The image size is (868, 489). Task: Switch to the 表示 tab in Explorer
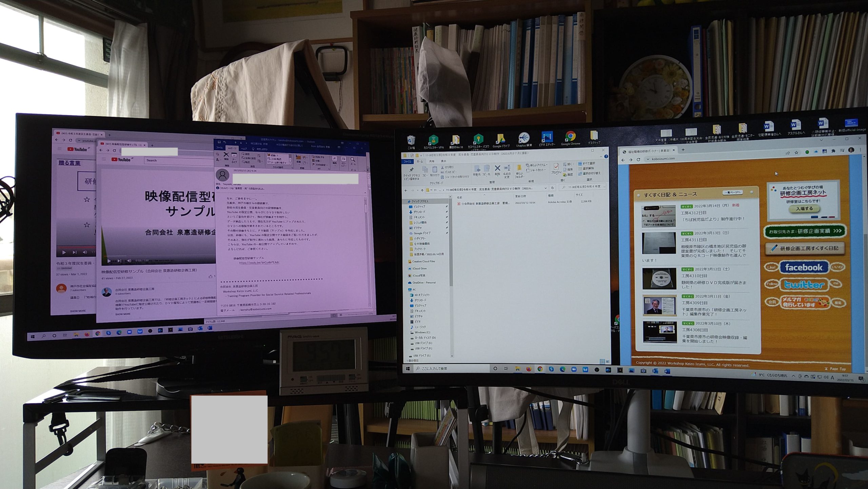443,161
